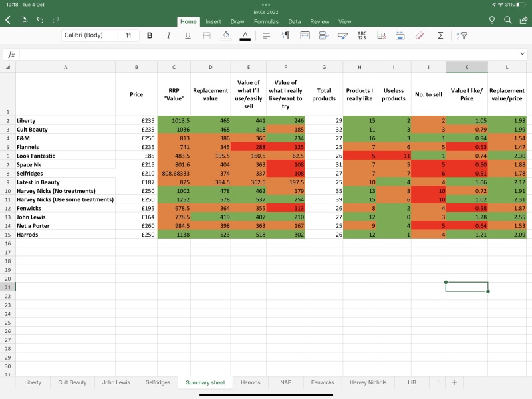Open the file options icon
Viewport: 532px width, 399px height.
[24, 21]
